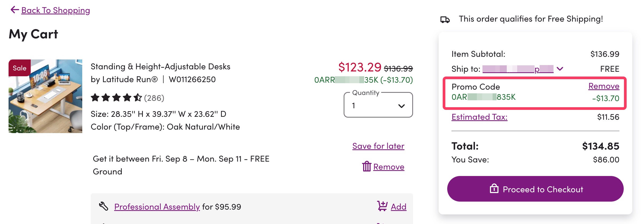Click the Professional Assembly link
Screen dimensions: 644x224
pos(157,206)
